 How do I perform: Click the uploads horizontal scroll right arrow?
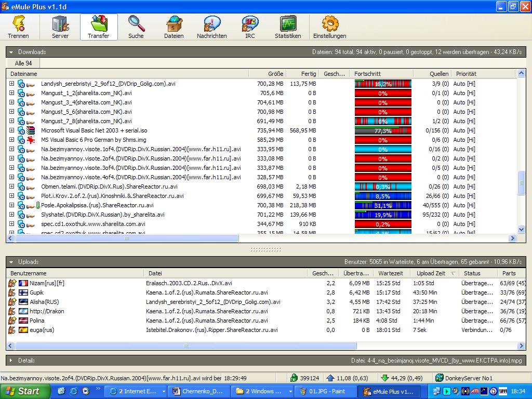coord(522,345)
